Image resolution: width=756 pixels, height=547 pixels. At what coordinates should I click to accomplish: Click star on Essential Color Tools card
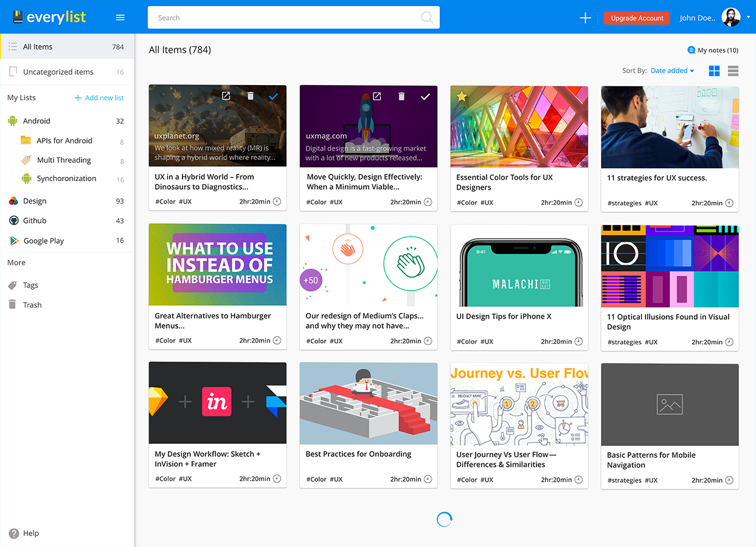pos(462,96)
